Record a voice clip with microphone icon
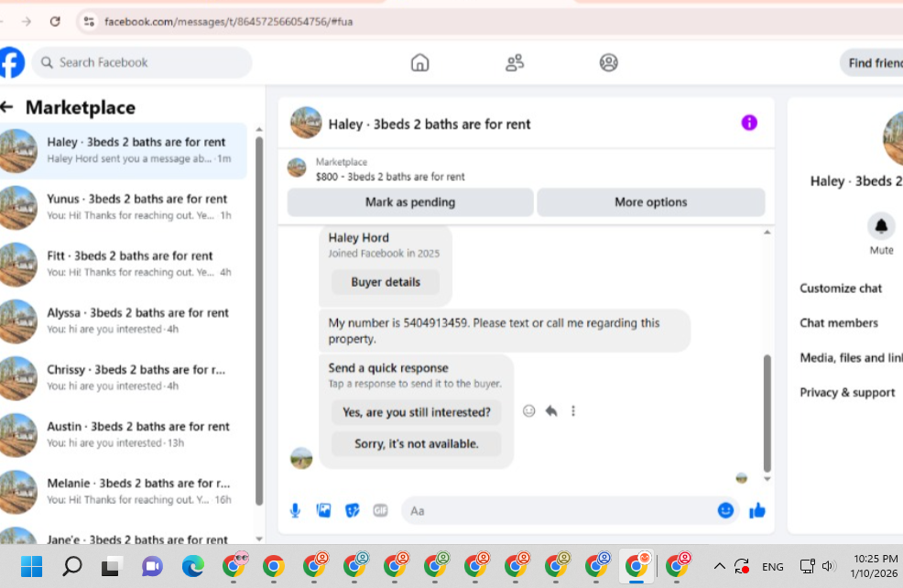The width and height of the screenshot is (903, 588). 295,510
